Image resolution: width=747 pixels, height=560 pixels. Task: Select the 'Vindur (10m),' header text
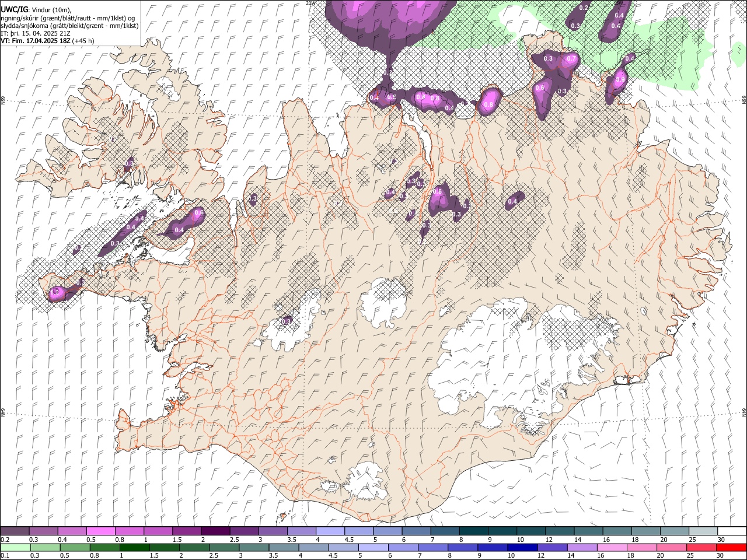(51, 10)
